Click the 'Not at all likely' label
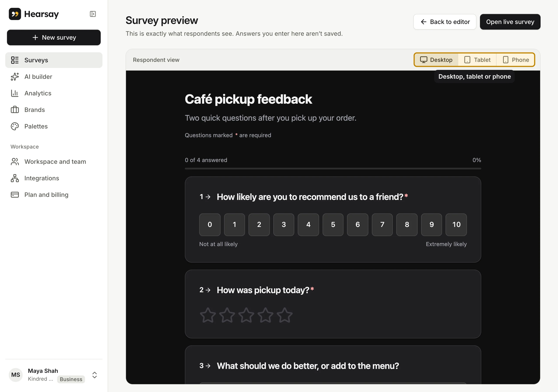 218,244
